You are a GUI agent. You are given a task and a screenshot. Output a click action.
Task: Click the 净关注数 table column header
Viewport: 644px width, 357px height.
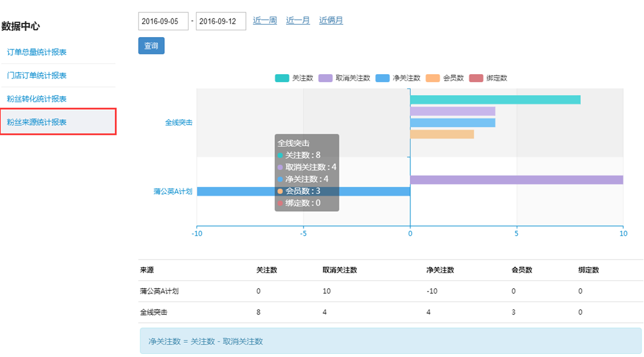(440, 270)
